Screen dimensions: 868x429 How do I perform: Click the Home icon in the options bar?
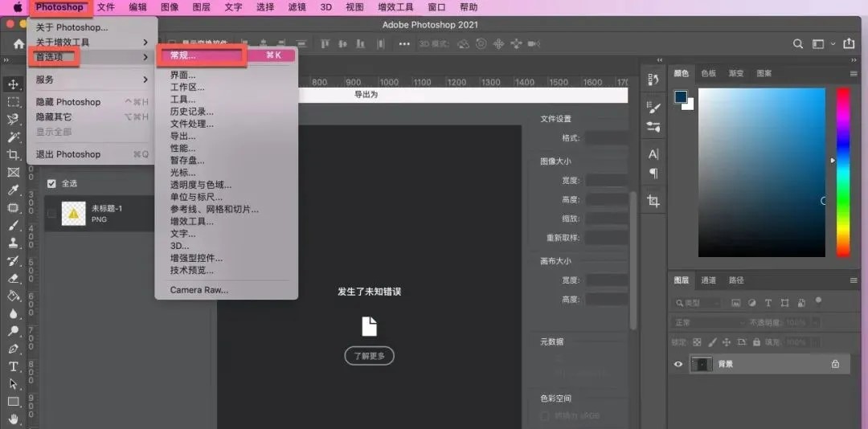(x=18, y=43)
